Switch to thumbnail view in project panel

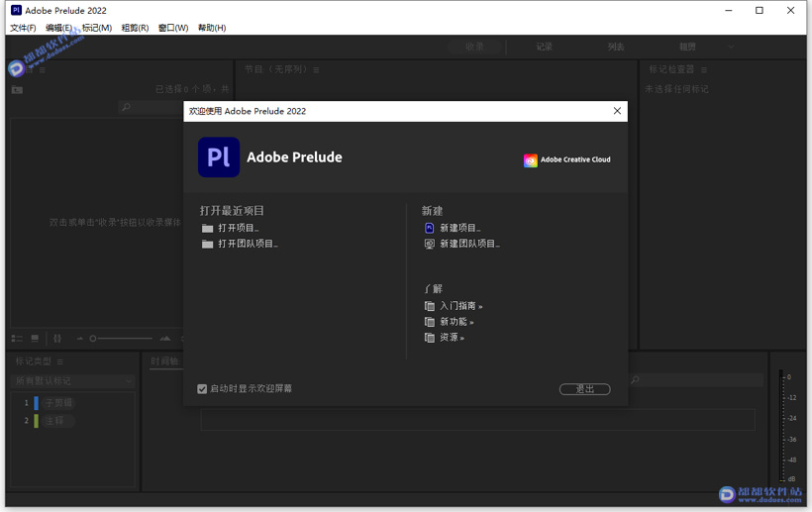35,339
